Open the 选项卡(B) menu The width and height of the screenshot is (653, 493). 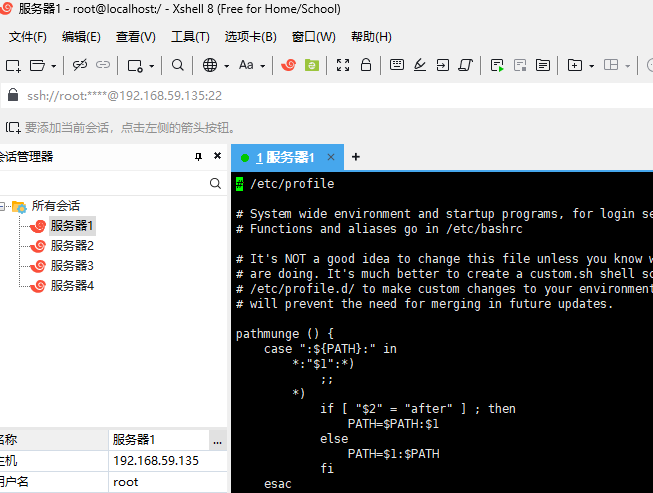(x=251, y=37)
